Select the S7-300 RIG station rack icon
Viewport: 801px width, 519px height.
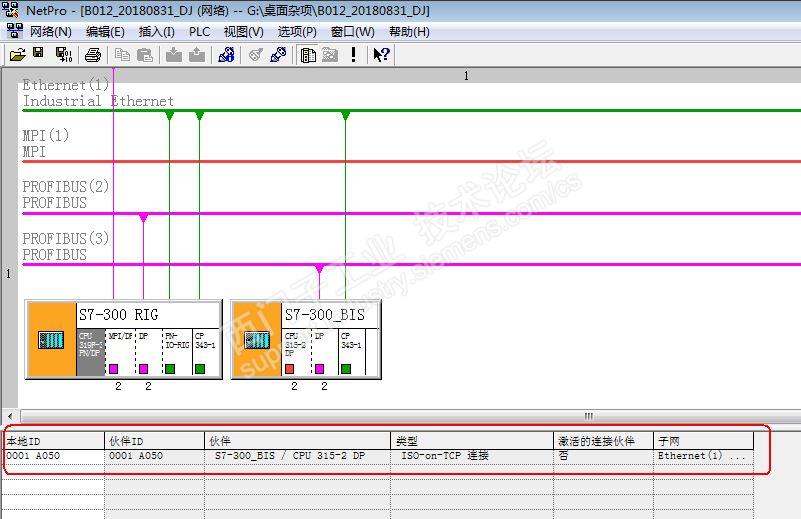tap(51, 340)
